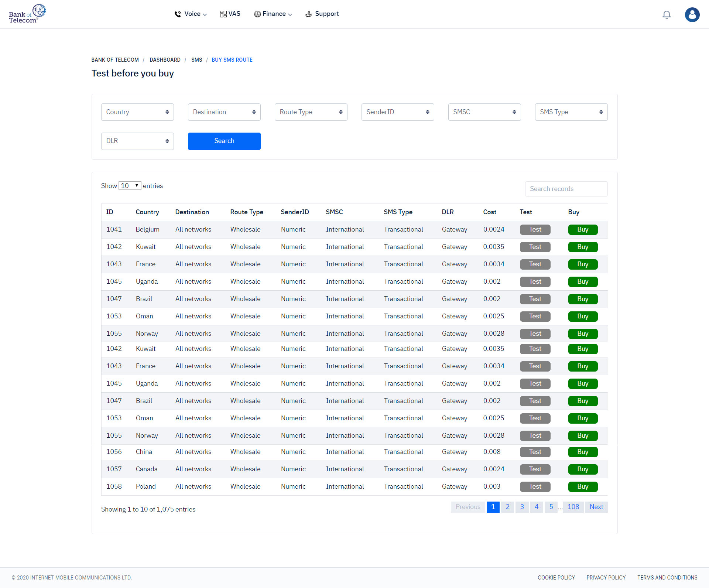
Task: Click Test for the Belgium route
Action: [x=535, y=229]
